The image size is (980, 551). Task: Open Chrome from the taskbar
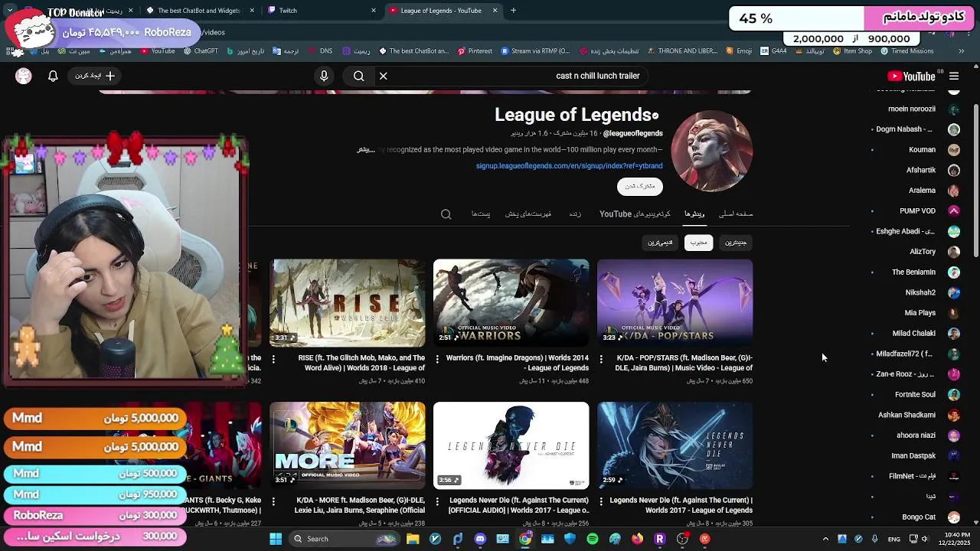[x=525, y=539]
